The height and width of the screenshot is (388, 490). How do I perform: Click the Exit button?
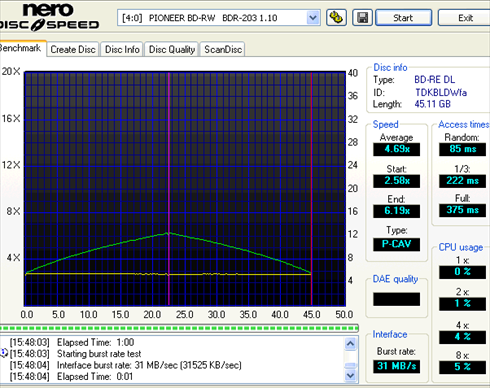465,17
